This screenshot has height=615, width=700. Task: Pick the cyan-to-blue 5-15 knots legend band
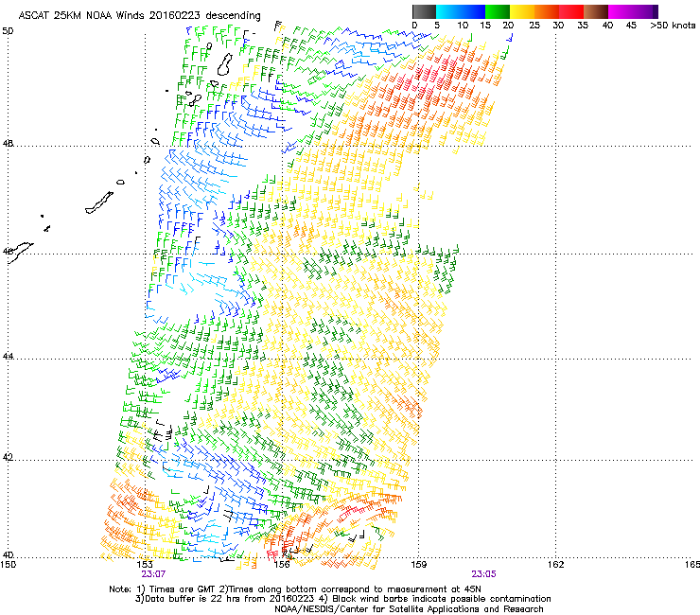click(461, 11)
